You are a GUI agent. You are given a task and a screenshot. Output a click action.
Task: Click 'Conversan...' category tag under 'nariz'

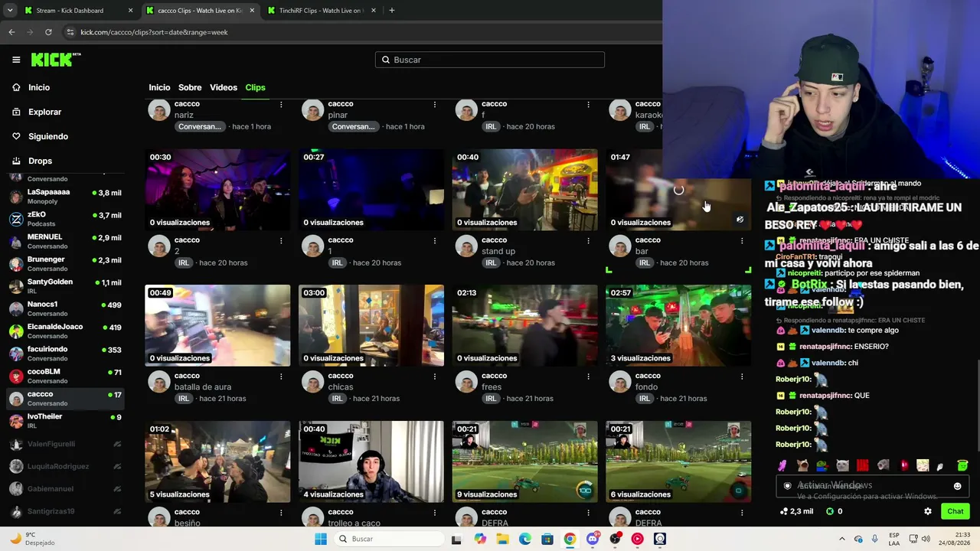[201, 126]
